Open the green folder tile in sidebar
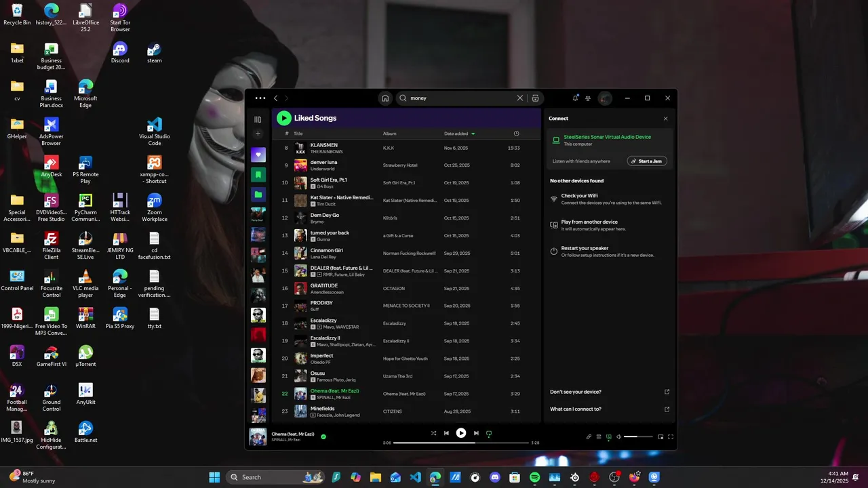The height and width of the screenshot is (488, 868). pyautogui.click(x=258, y=195)
